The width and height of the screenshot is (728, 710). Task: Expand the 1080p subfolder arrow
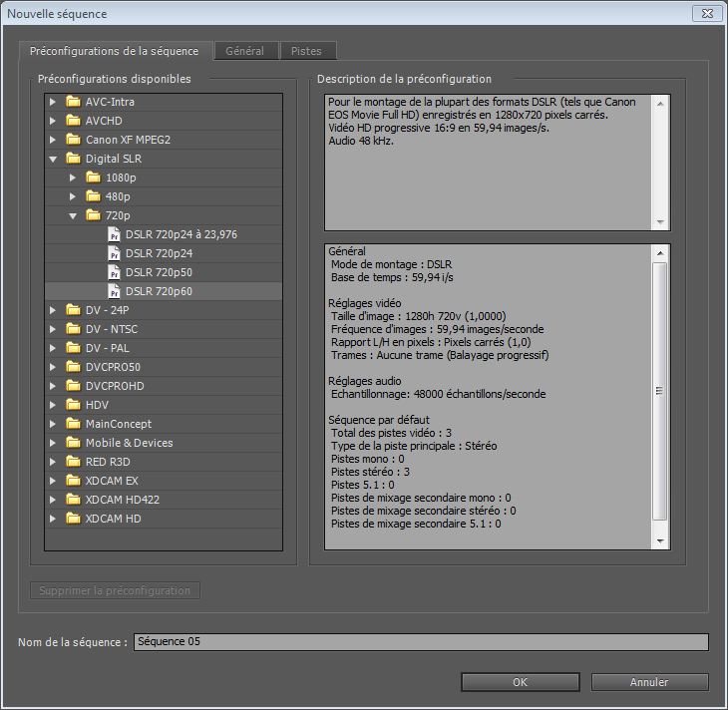pyautogui.click(x=73, y=177)
